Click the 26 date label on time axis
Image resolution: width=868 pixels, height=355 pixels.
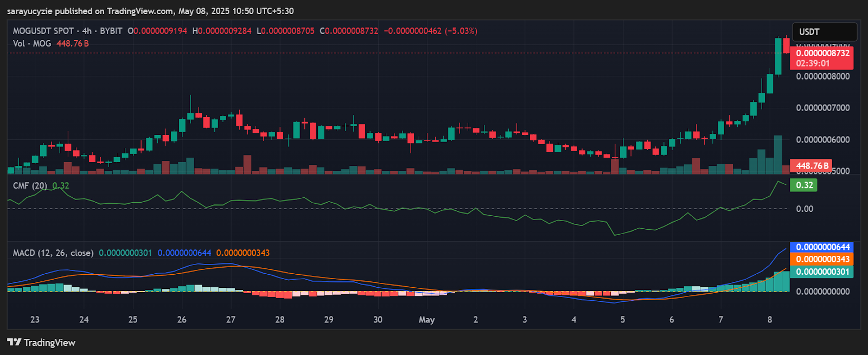(x=182, y=320)
